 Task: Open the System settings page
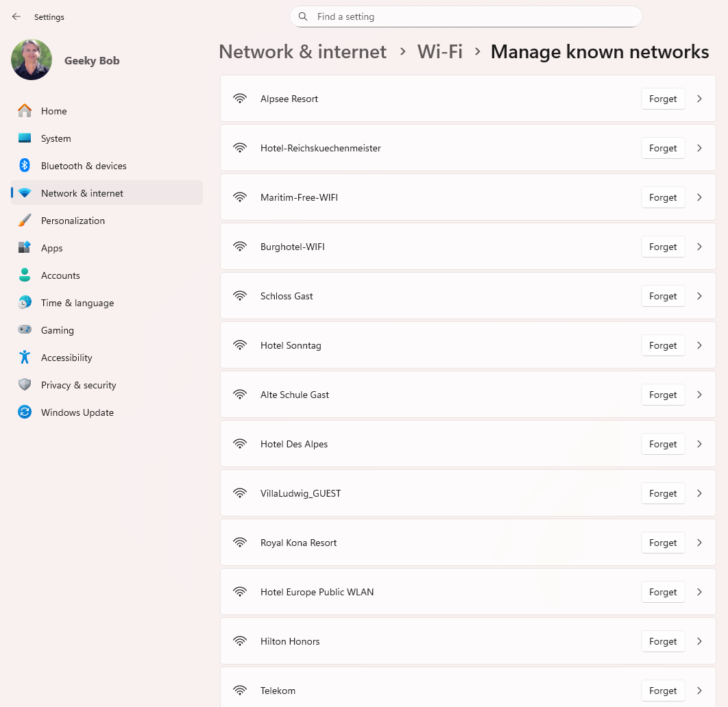coord(56,138)
